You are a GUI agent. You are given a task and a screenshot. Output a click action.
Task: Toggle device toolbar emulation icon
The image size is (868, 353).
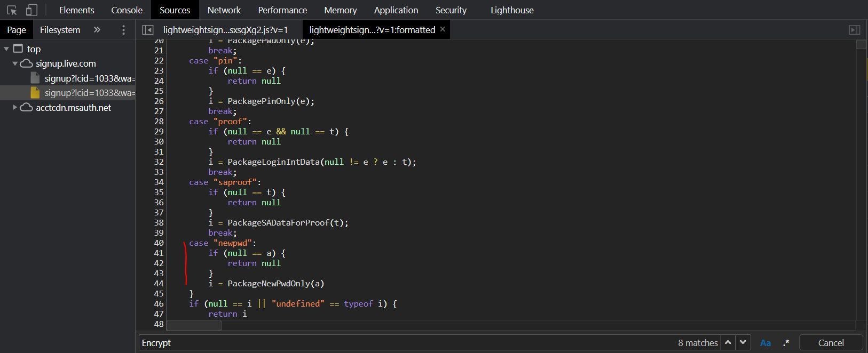[x=31, y=10]
